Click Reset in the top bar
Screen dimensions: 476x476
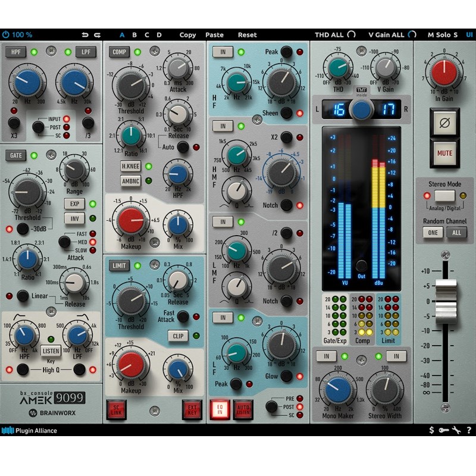point(247,35)
